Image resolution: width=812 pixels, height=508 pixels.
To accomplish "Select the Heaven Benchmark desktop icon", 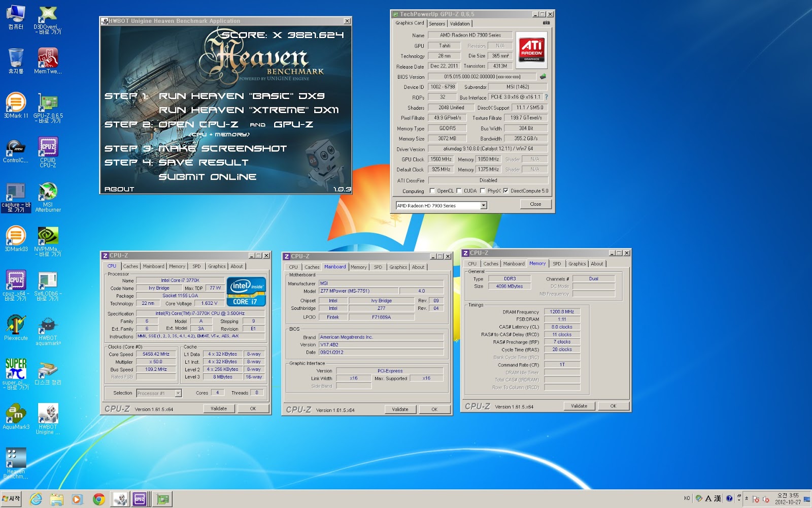I will [16, 464].
